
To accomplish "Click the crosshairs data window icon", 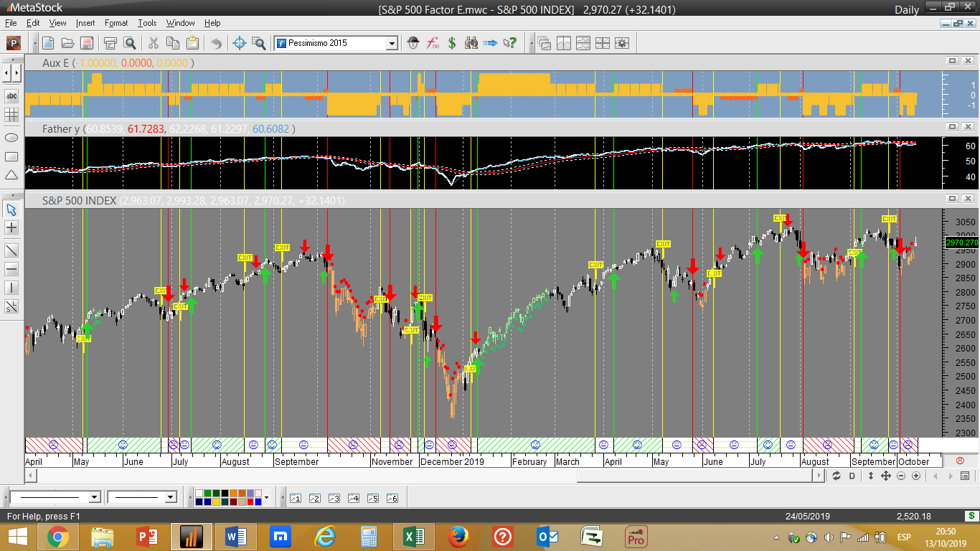I will (x=240, y=43).
